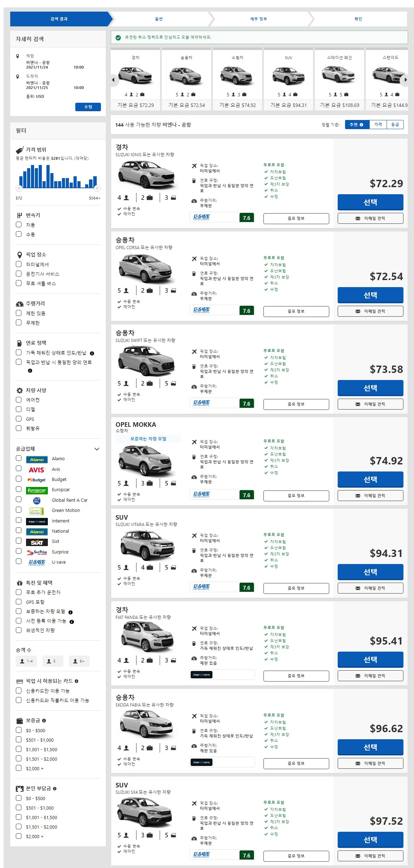Click the carousel right arrow icon
This screenshot has height=868, width=414.
click(405, 80)
